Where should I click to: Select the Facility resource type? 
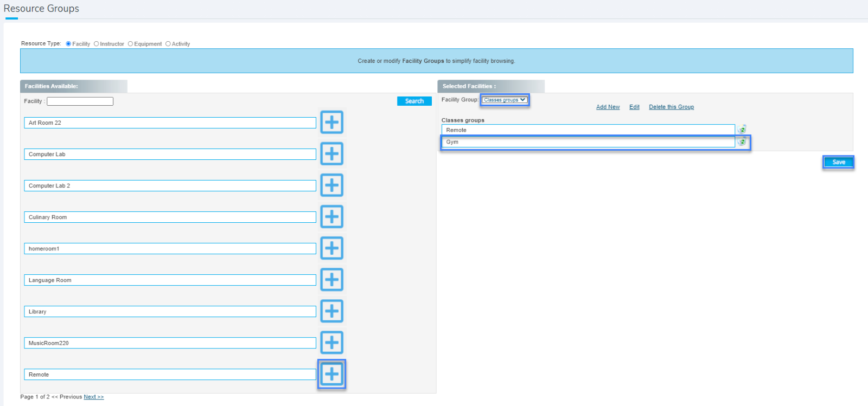tap(68, 44)
